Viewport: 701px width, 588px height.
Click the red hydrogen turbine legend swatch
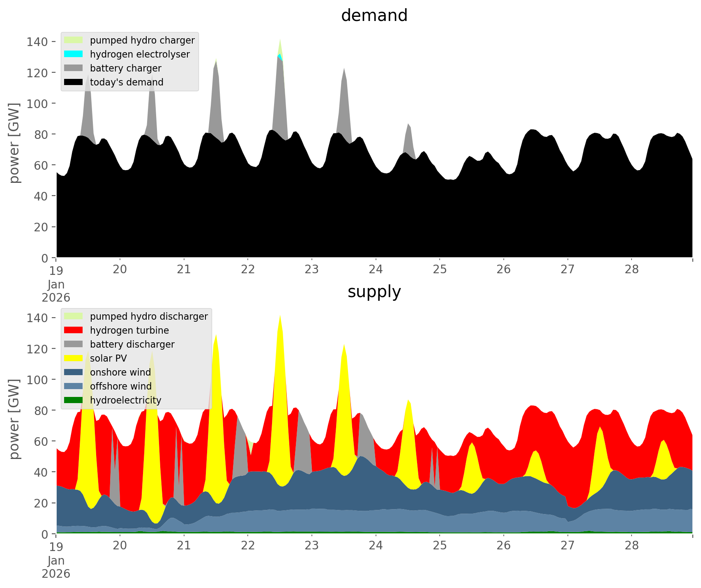pos(74,330)
